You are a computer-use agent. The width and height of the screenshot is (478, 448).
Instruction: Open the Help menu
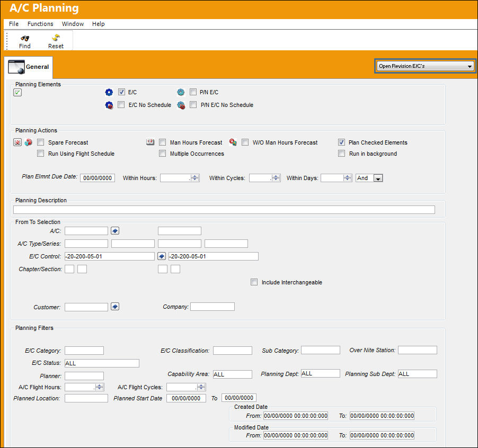(99, 24)
